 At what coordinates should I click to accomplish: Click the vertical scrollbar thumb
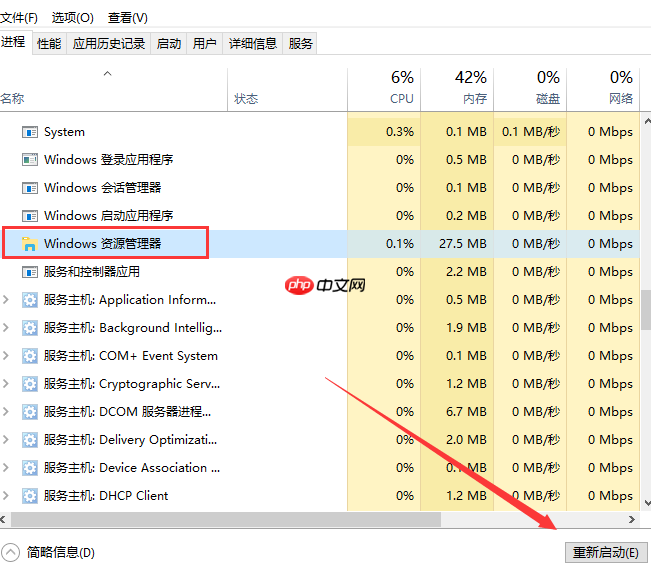click(x=646, y=309)
